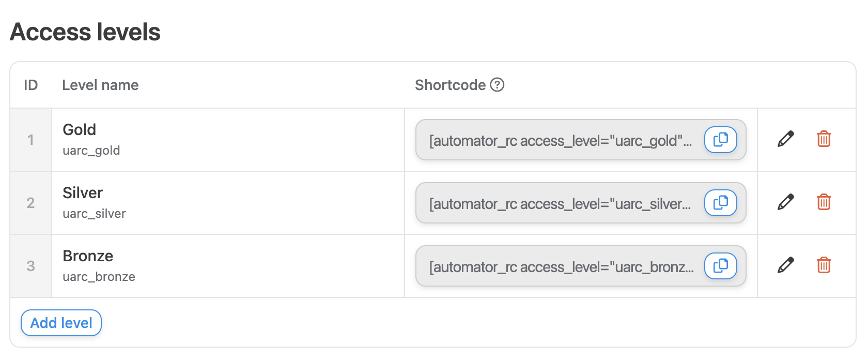This screenshot has width=868, height=358.
Task: Edit the Gold access level
Action: point(785,139)
